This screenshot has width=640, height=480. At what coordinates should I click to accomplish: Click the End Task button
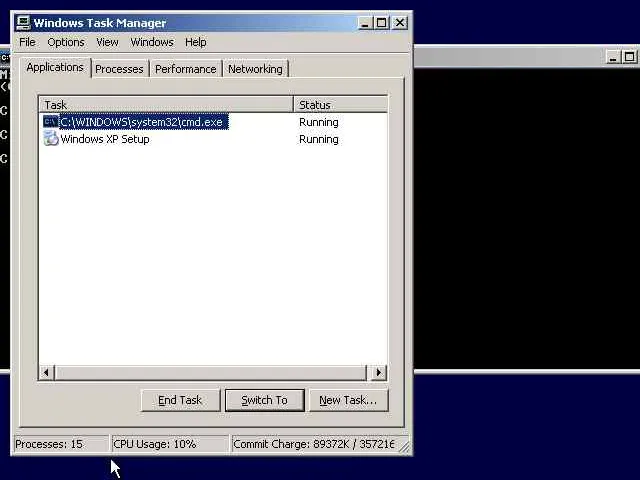click(180, 400)
